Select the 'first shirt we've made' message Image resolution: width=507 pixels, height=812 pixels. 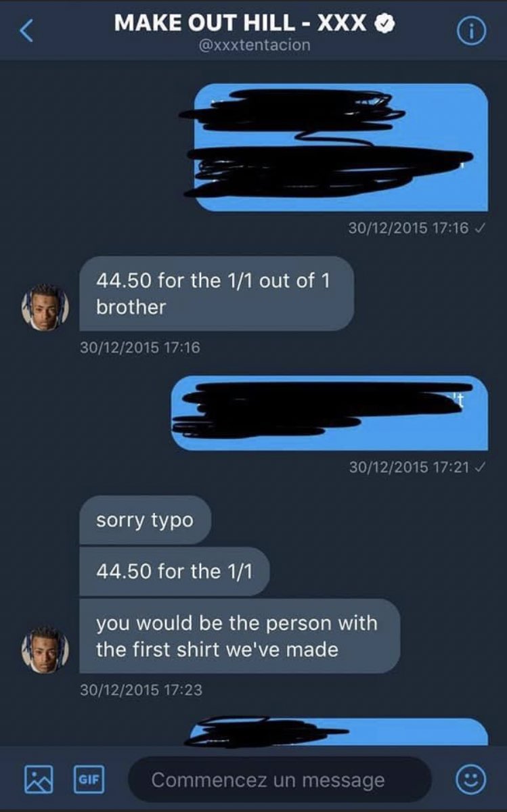click(x=240, y=635)
